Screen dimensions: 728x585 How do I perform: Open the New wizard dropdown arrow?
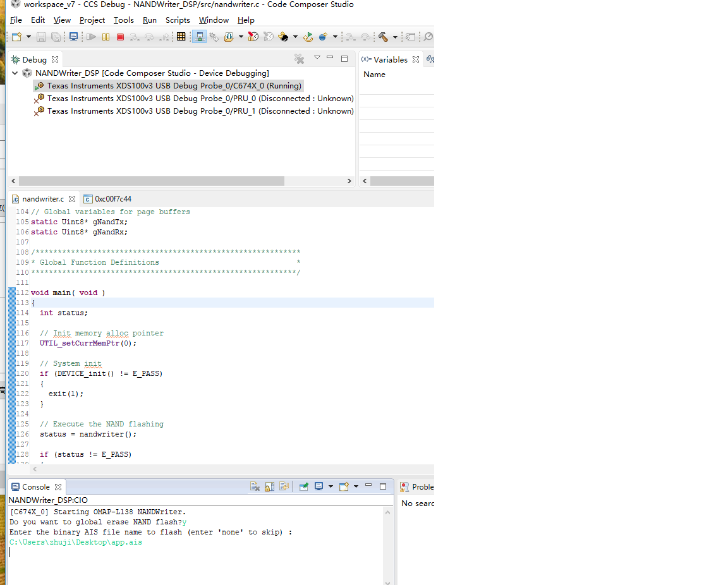(x=28, y=37)
